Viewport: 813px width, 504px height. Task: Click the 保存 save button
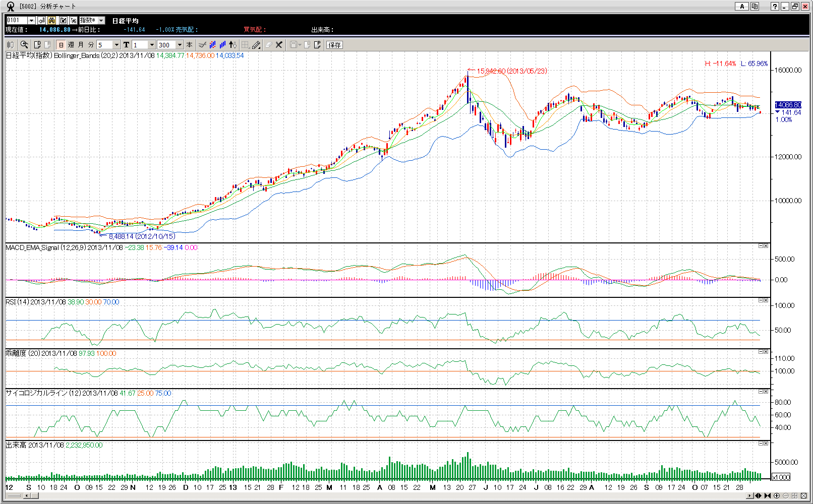(334, 45)
